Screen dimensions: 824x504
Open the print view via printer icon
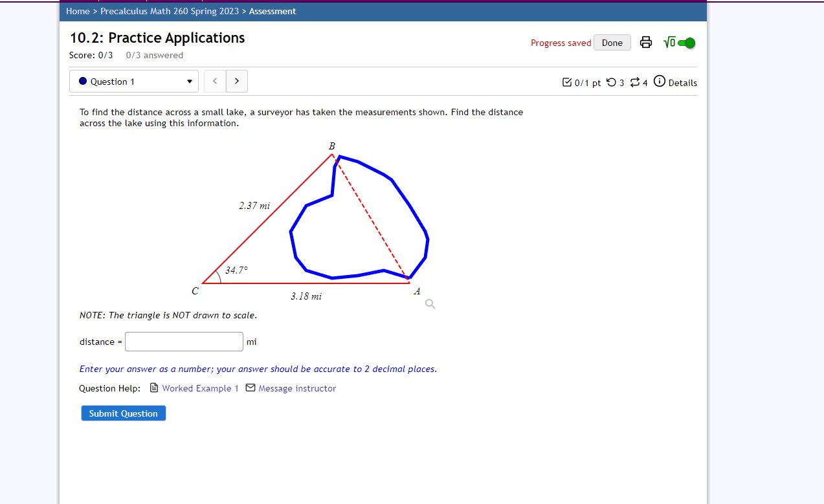click(x=645, y=41)
